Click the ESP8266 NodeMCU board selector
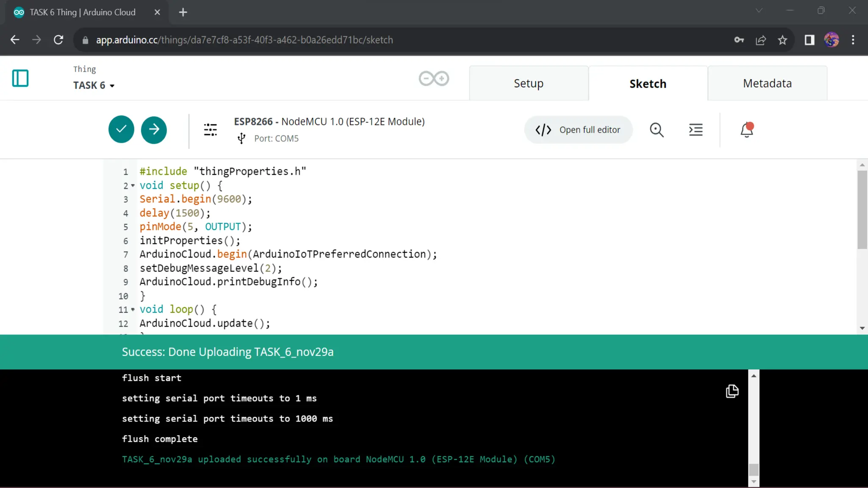Screen dimensions: 868x488 point(329,122)
